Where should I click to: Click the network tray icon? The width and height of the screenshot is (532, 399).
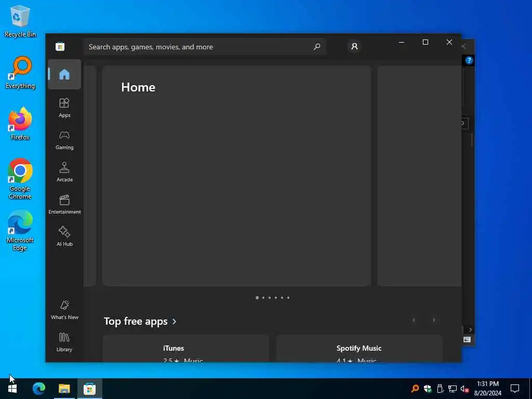(453, 389)
